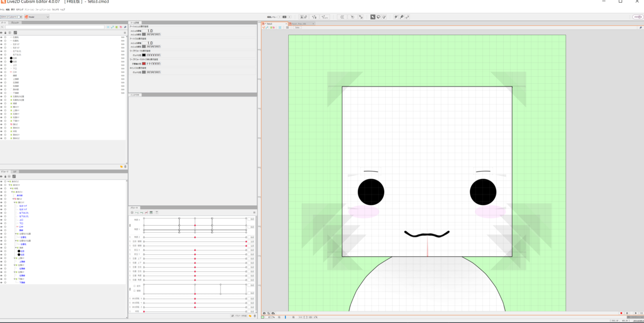Click new folder icon below Parts list
Viewport: 644px width, 323px height.
tap(121, 167)
